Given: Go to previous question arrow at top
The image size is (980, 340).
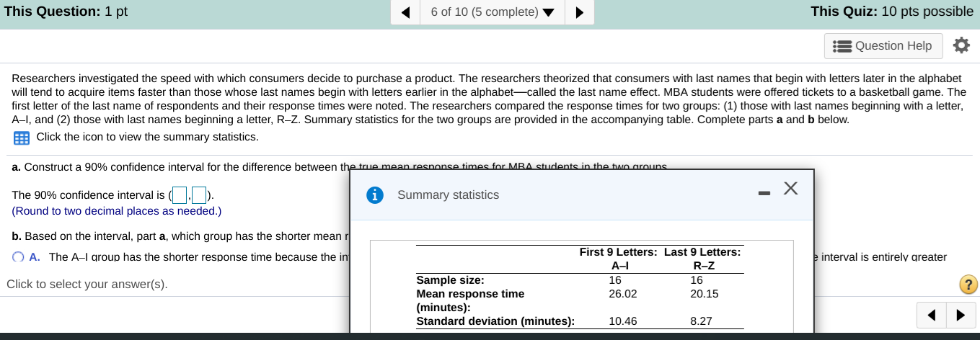Looking at the screenshot, I should [406, 12].
